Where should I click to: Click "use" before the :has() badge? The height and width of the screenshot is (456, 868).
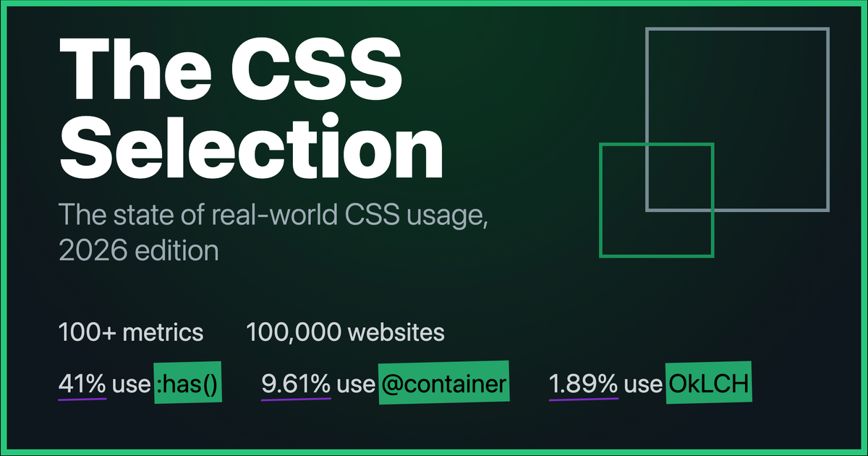click(130, 385)
